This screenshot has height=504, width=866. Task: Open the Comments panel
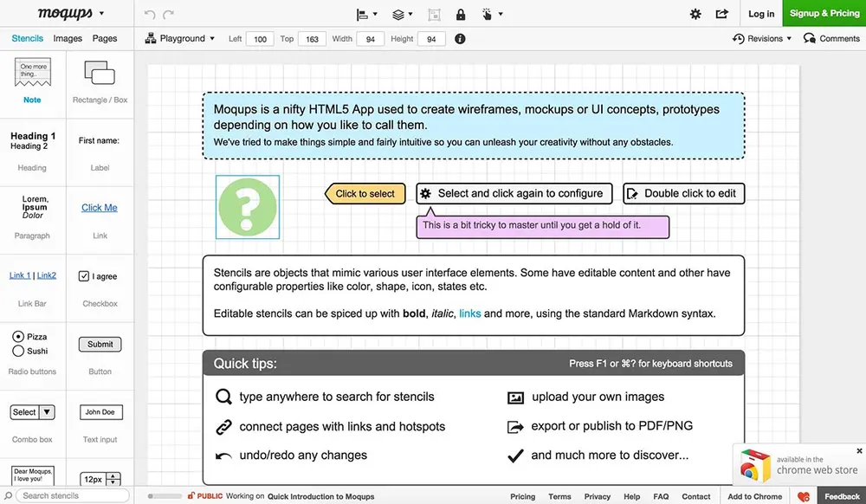pos(831,39)
